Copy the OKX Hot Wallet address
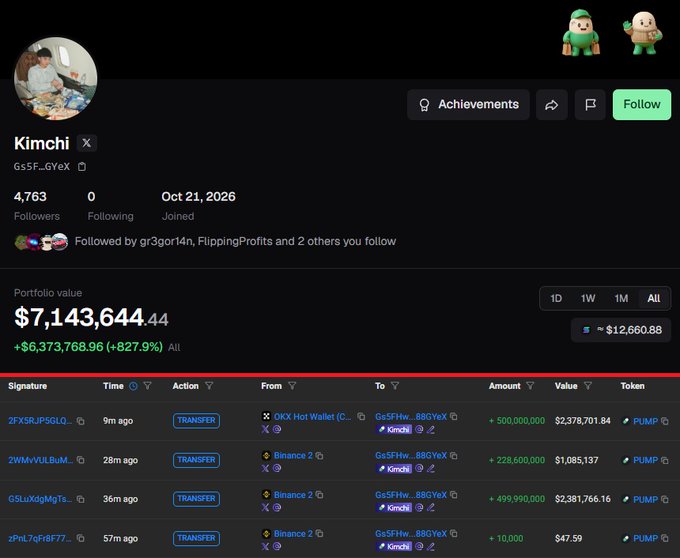Image resolution: width=680 pixels, height=558 pixels. click(361, 416)
